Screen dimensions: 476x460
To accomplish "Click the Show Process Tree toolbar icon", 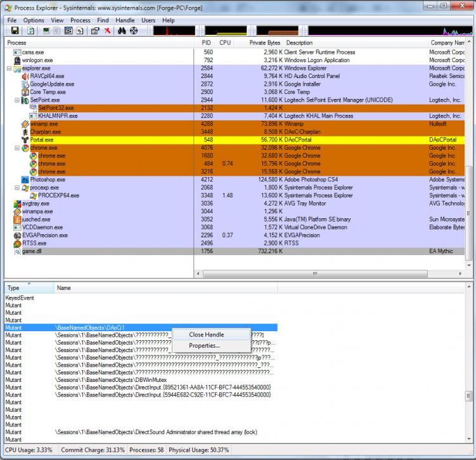I will 57,30.
